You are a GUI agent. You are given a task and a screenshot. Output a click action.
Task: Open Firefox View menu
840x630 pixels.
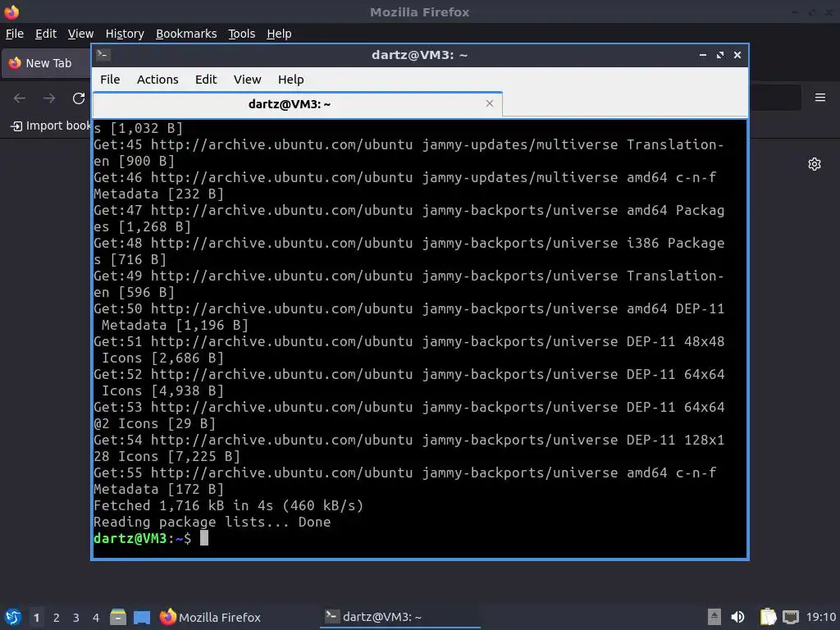pyautogui.click(x=80, y=34)
